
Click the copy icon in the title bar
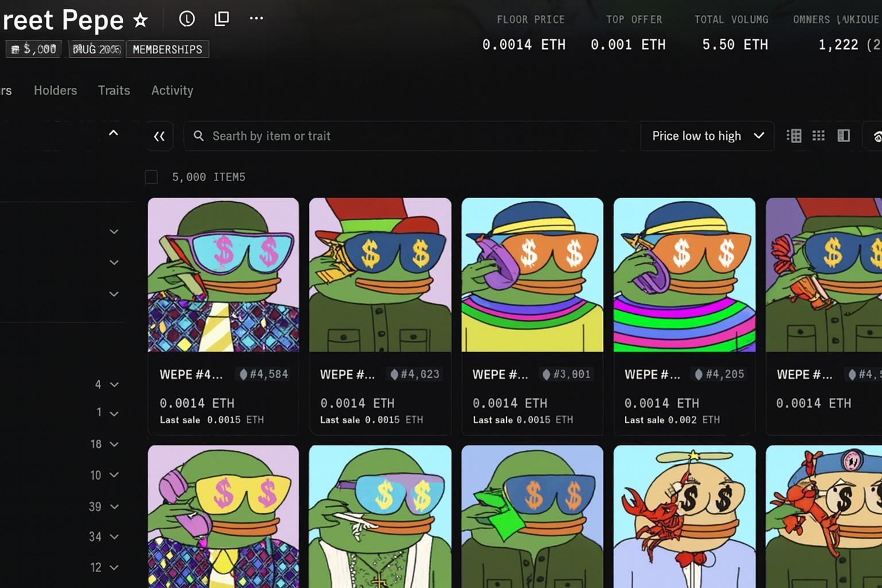222,19
